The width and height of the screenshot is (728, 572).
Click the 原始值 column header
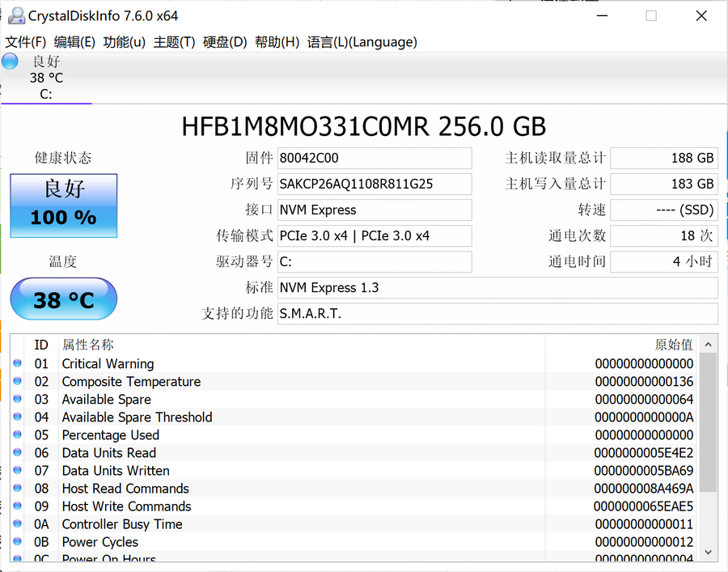click(x=622, y=345)
